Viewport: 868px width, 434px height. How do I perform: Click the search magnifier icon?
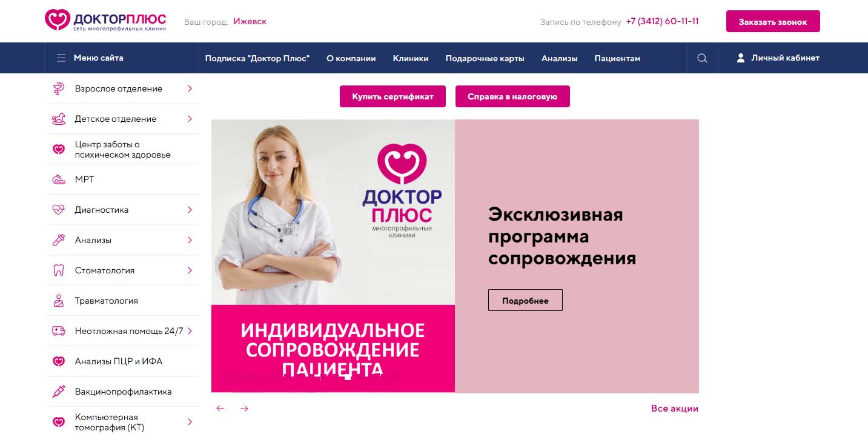click(x=702, y=58)
